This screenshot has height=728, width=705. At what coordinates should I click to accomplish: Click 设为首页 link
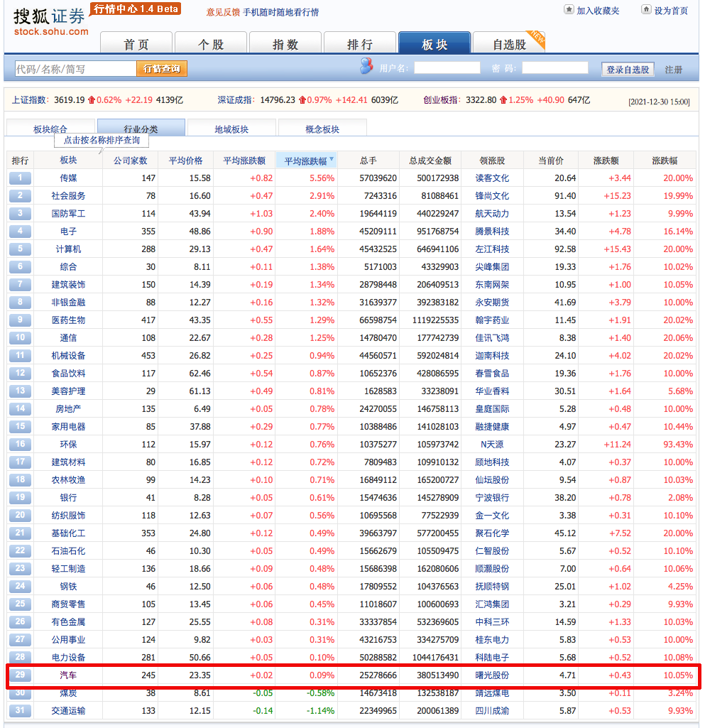coord(671,10)
